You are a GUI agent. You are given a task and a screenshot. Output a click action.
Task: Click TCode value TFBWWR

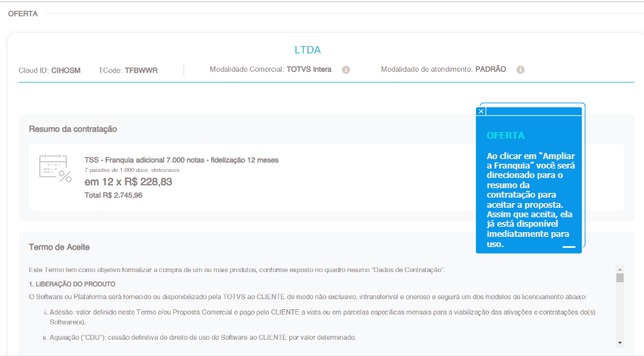pos(142,70)
